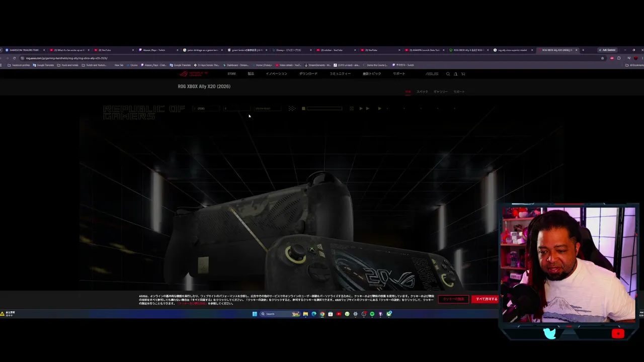Open Spotify from the taskbar

coord(372,314)
